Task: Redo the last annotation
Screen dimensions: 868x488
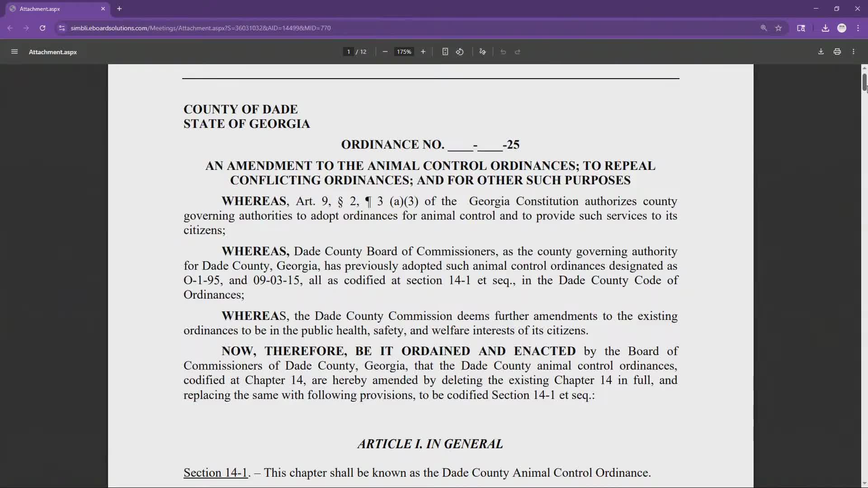Action: (x=518, y=52)
